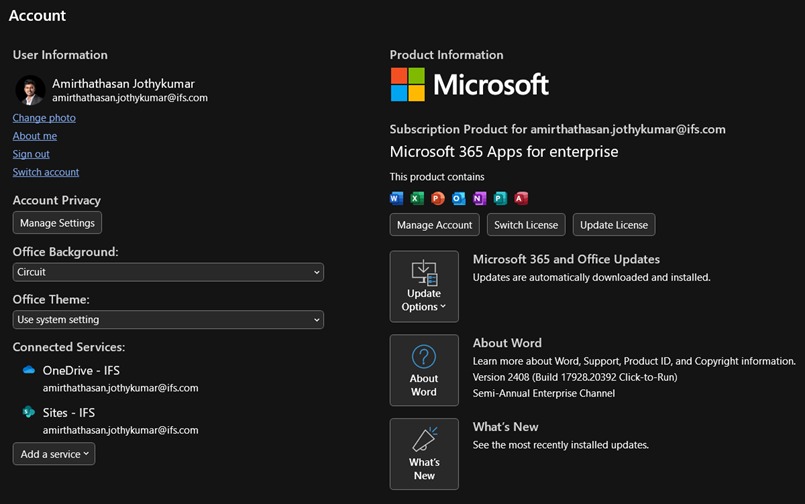Click the Subscription Product for line
Viewport: 805px width, 504px height.
coord(558,129)
